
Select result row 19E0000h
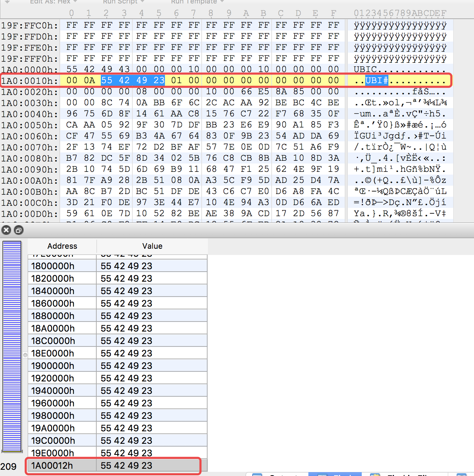coord(117,453)
